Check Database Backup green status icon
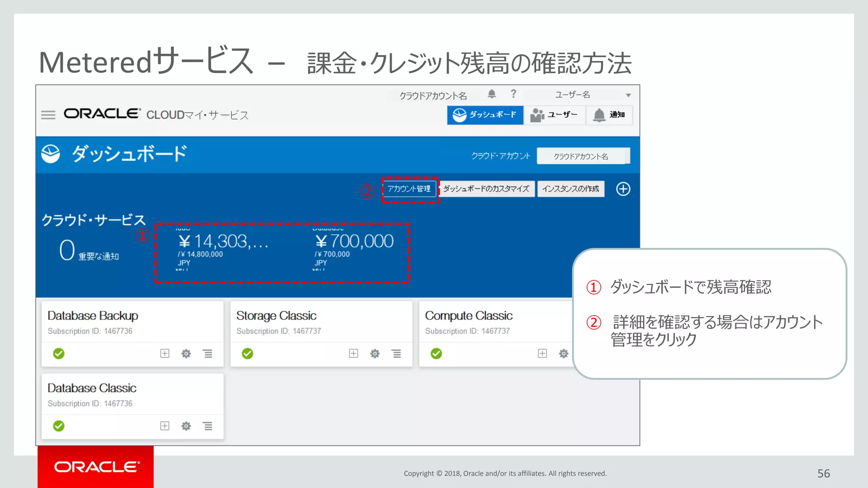 (59, 353)
